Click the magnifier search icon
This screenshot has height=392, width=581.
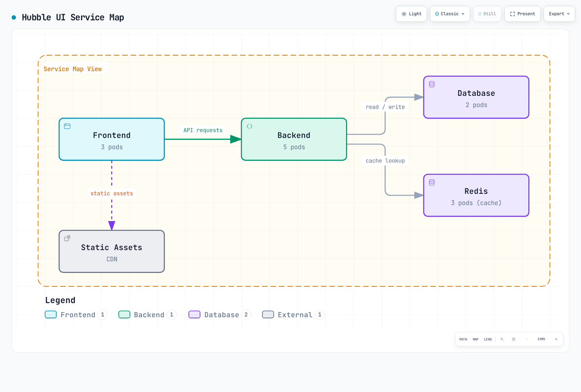[x=502, y=339]
